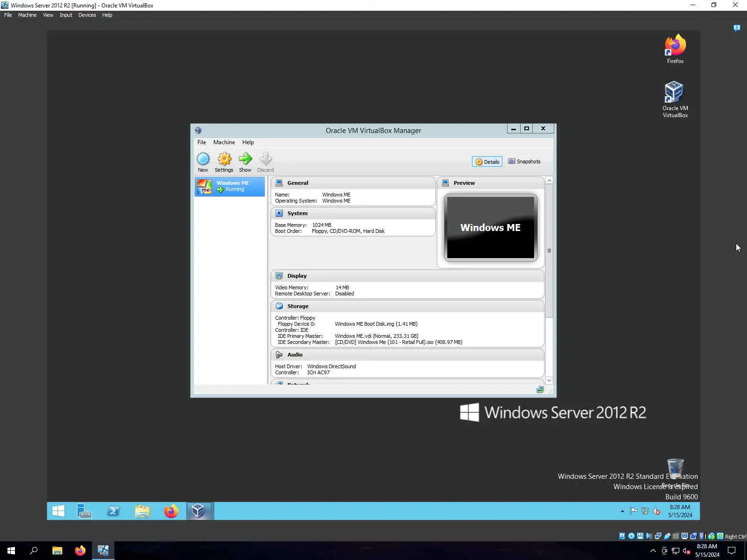Click the "Windows DirectSound" host driver value
Image resolution: width=747 pixels, height=560 pixels.
331,366
